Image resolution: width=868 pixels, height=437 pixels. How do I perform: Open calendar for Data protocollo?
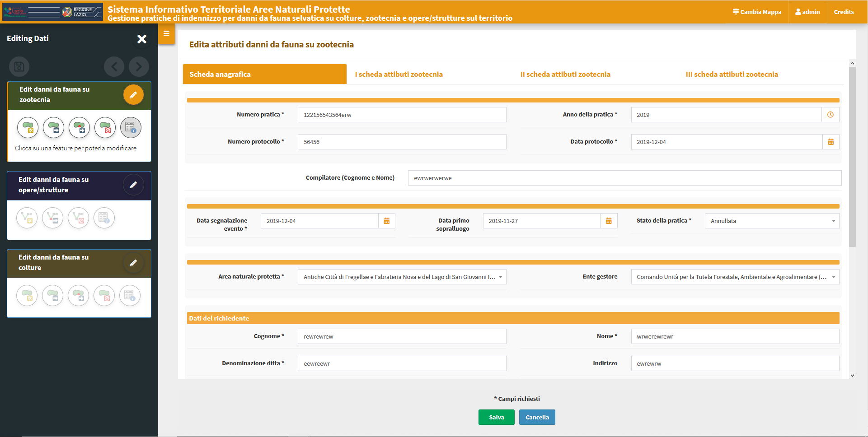coord(830,142)
